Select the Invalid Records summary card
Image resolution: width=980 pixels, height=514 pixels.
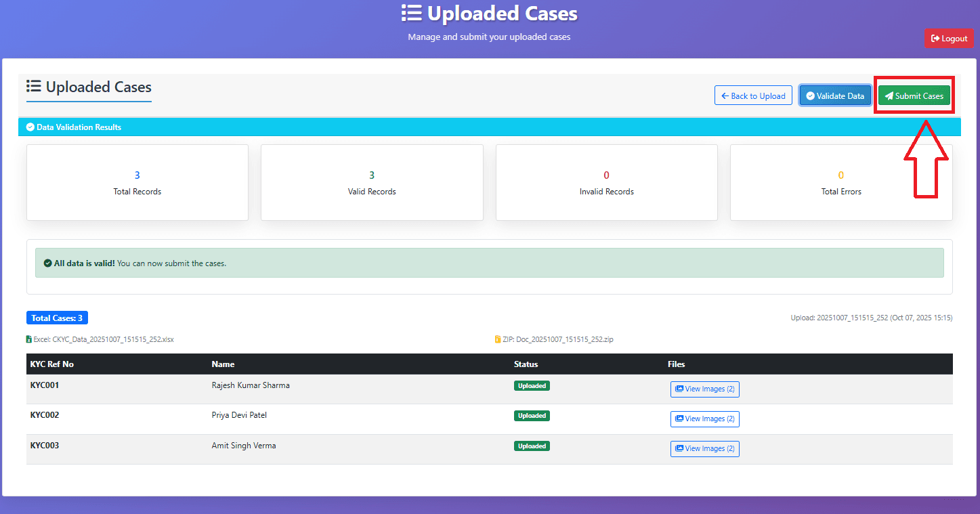(x=606, y=182)
